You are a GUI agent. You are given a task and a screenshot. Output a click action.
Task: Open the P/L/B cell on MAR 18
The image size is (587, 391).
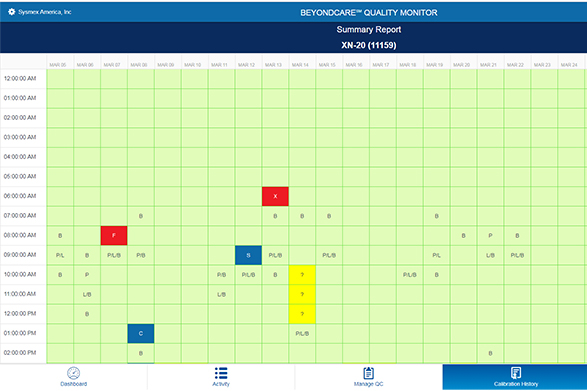point(410,275)
